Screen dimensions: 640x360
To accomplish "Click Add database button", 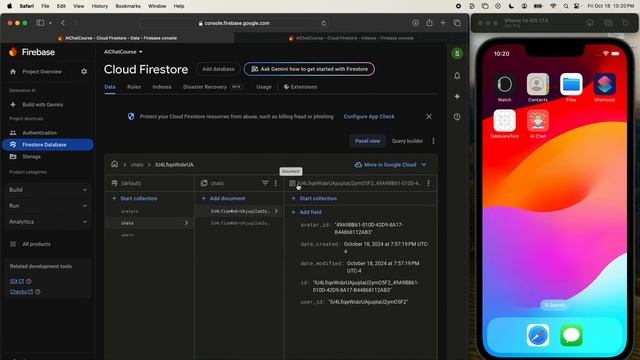I will (218, 69).
